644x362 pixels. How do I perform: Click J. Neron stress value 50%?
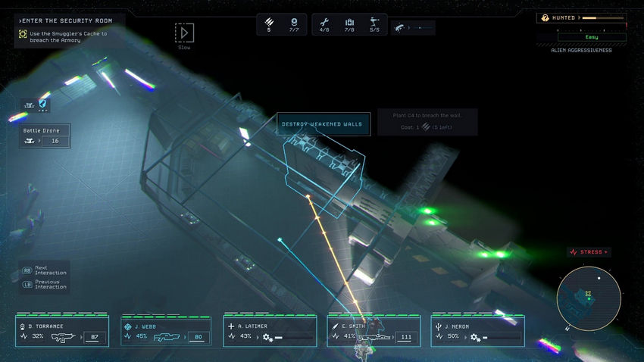[453, 336]
